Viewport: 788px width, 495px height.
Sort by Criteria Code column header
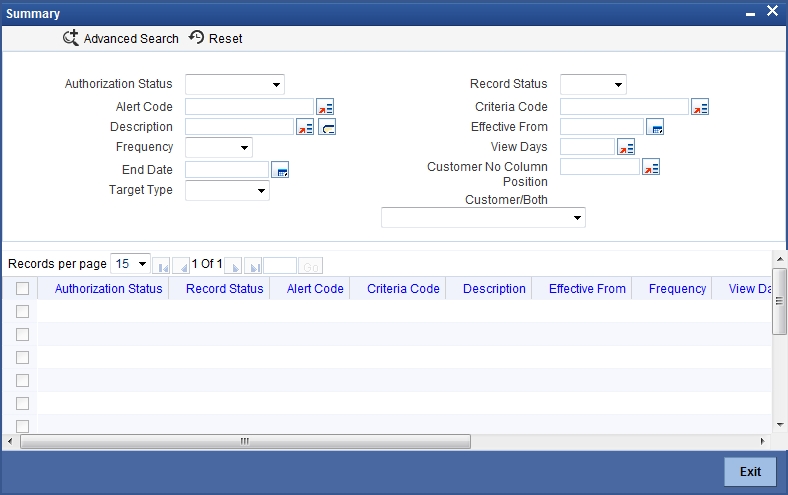(403, 288)
